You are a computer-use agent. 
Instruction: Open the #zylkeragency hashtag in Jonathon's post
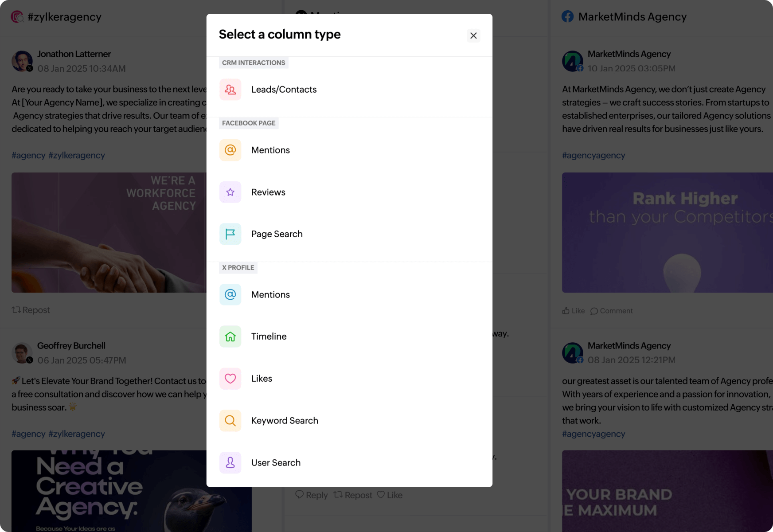click(x=77, y=155)
